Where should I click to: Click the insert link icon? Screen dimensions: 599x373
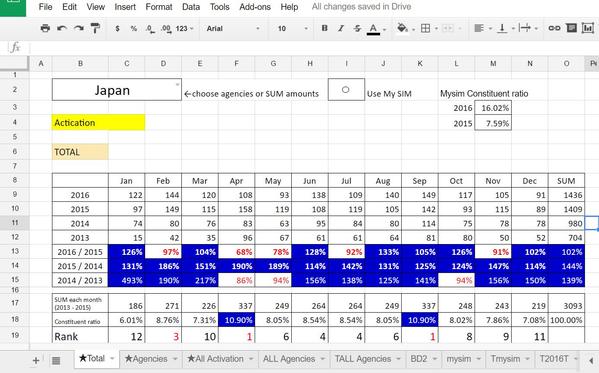coord(554,28)
